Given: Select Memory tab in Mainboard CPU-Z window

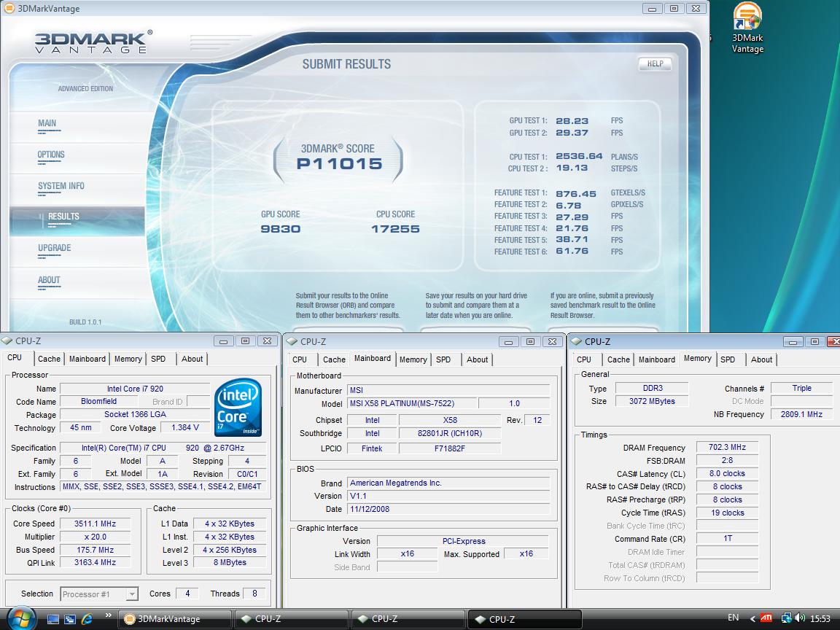Looking at the screenshot, I should (413, 359).
